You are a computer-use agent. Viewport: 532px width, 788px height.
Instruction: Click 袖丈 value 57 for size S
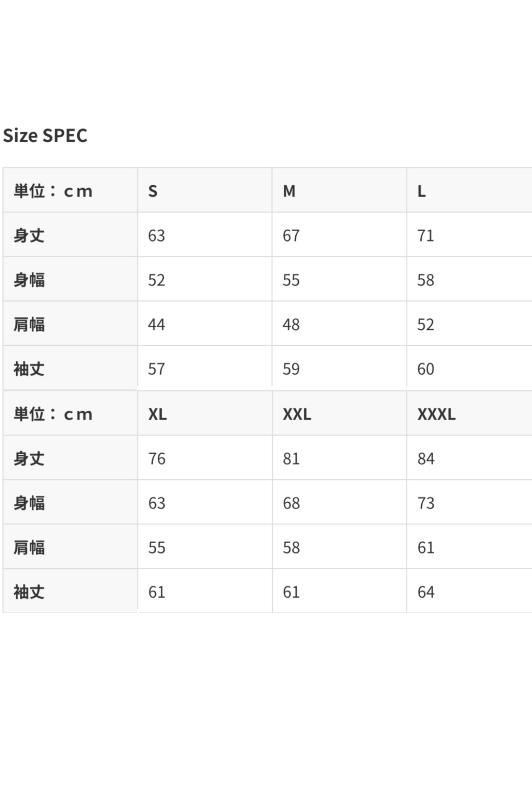click(157, 369)
